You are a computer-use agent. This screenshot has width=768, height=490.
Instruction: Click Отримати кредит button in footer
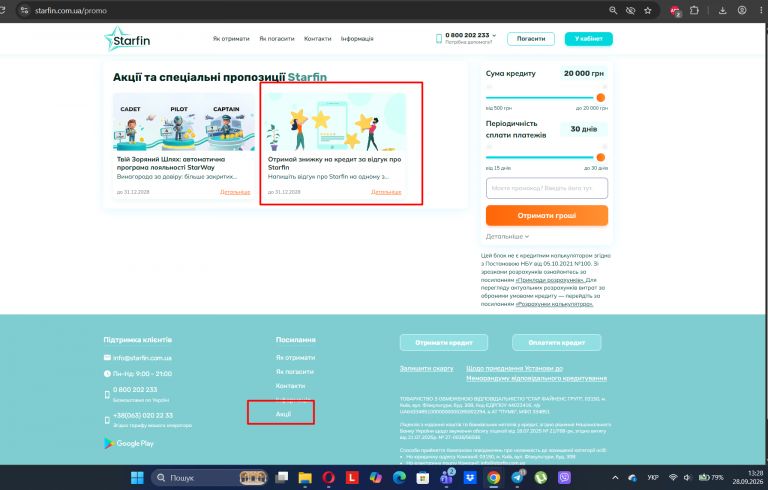pos(444,343)
